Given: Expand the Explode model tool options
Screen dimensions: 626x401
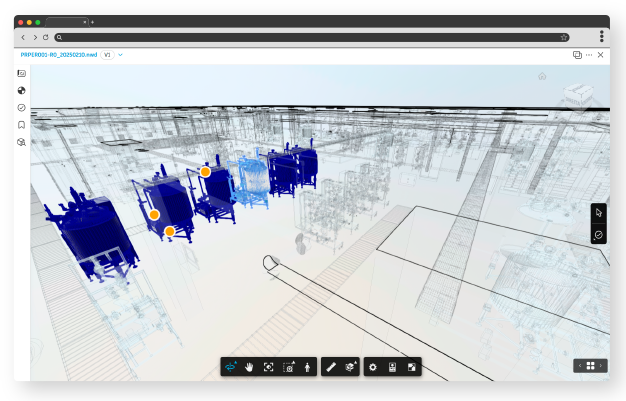Looking at the screenshot, I should (x=350, y=367).
